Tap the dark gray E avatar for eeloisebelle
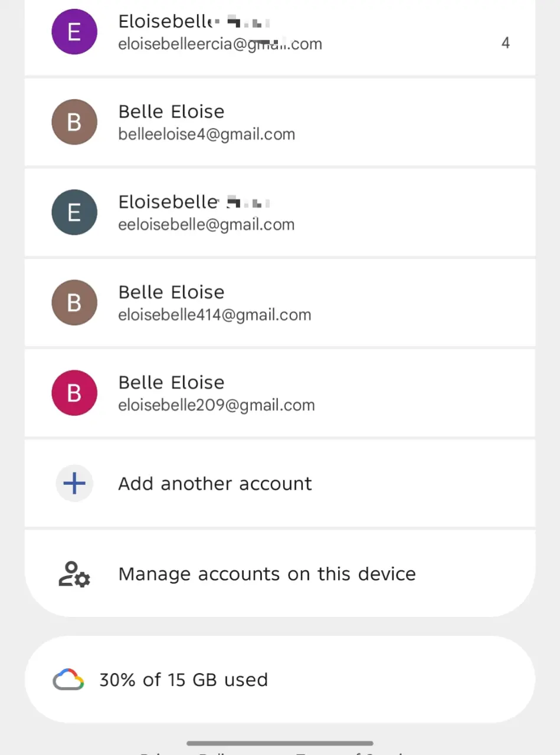This screenshot has width=560, height=755. point(74,212)
